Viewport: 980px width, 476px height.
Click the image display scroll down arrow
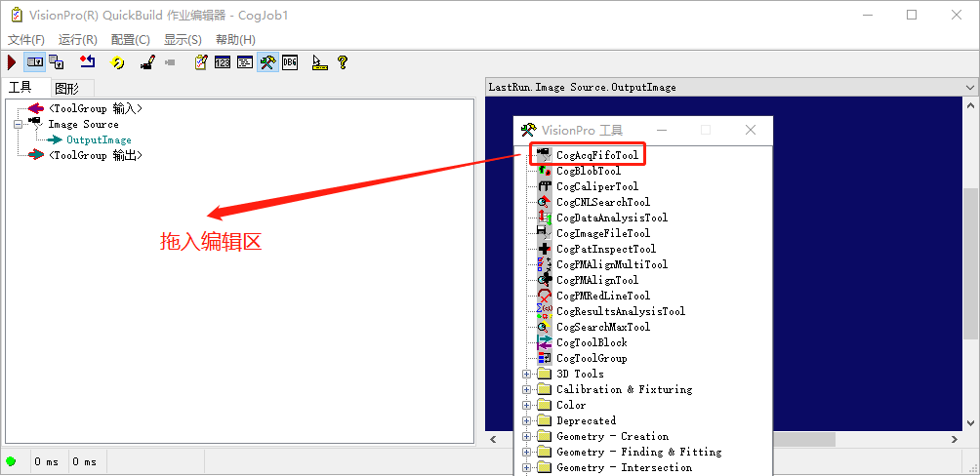pyautogui.click(x=970, y=424)
